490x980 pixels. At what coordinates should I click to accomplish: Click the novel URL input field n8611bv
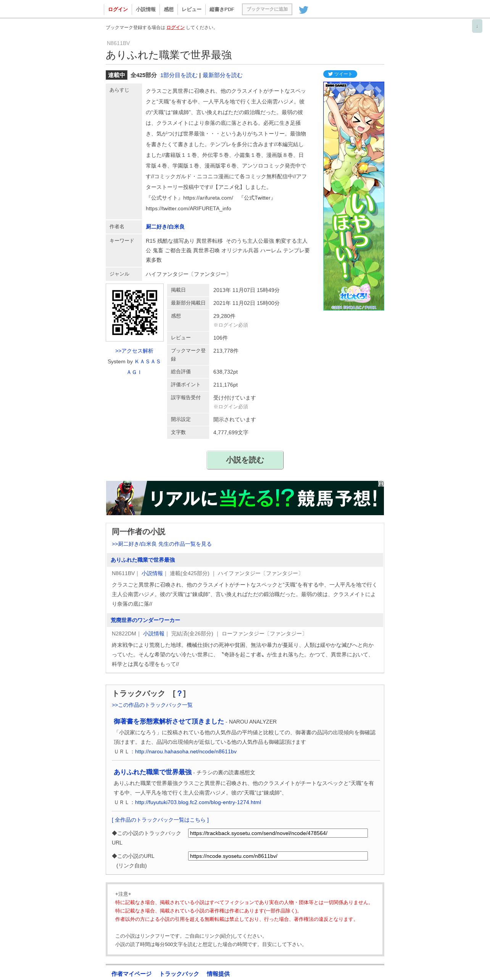click(278, 856)
